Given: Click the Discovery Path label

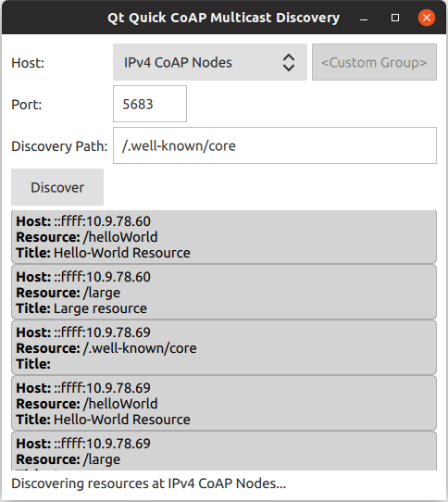Looking at the screenshot, I should (59, 146).
